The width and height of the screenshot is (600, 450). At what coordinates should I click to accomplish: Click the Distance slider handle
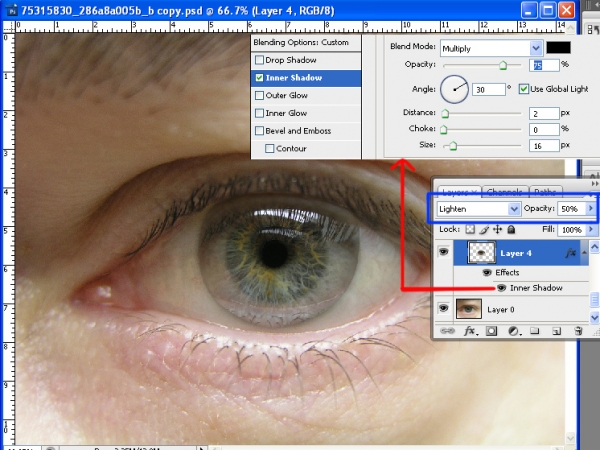point(445,113)
